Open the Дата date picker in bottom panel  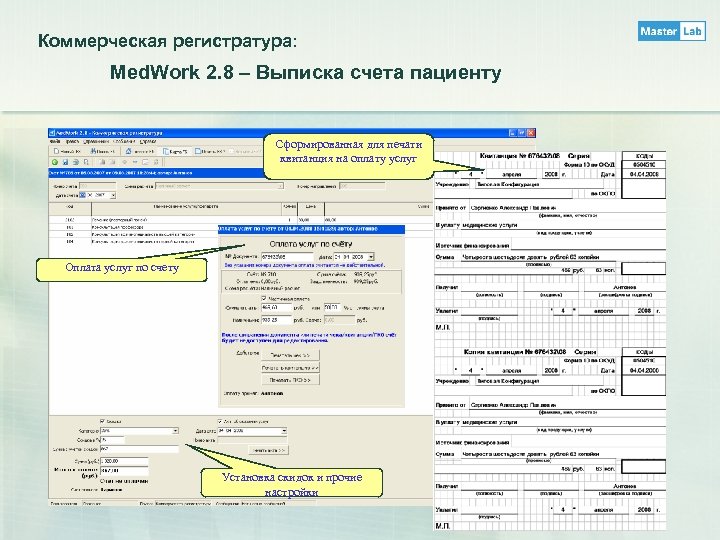[284, 431]
